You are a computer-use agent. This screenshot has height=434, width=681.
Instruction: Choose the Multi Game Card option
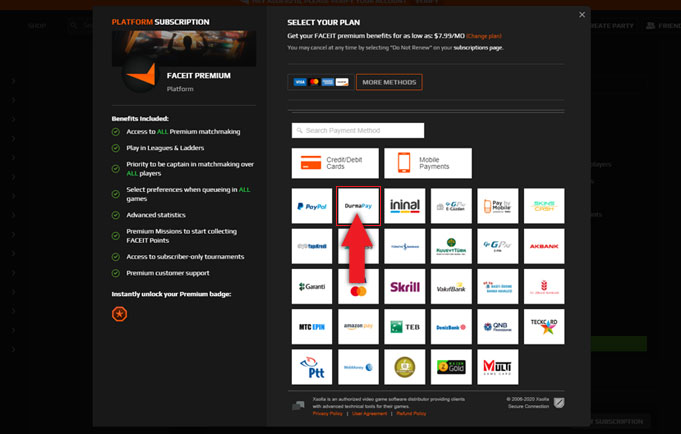[x=498, y=367]
